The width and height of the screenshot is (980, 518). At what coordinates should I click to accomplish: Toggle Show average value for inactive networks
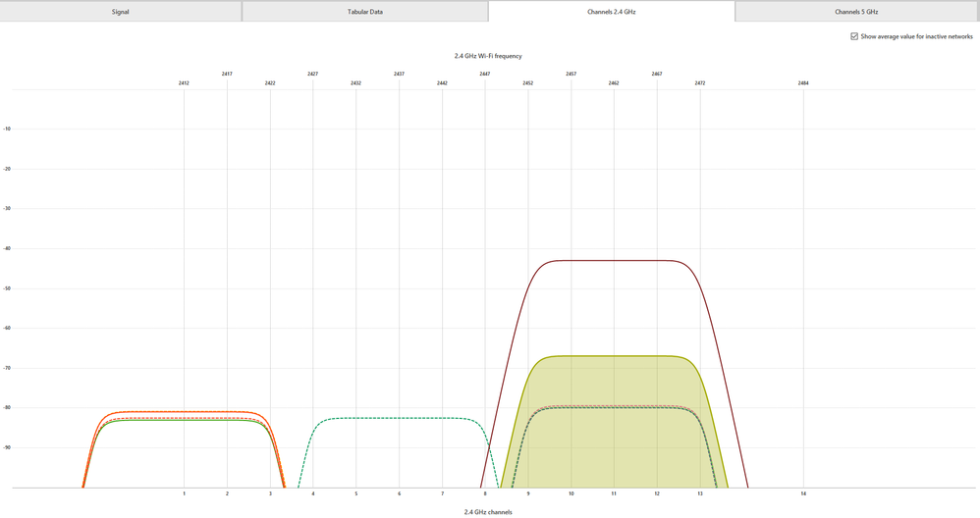tap(854, 36)
